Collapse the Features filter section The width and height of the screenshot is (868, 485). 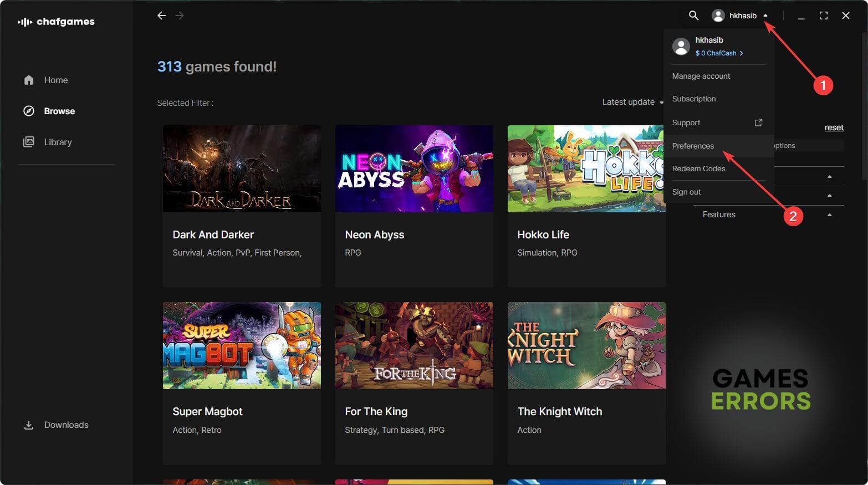pyautogui.click(x=830, y=215)
